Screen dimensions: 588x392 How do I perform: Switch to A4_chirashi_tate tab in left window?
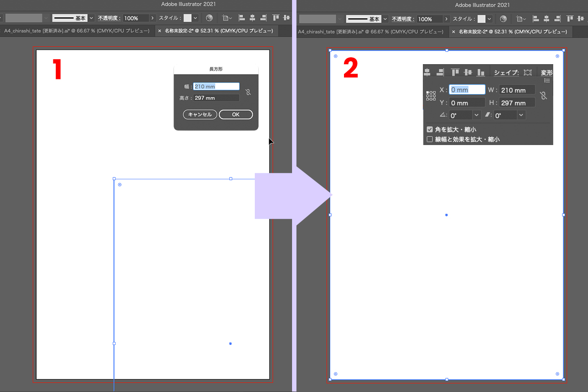click(x=76, y=30)
